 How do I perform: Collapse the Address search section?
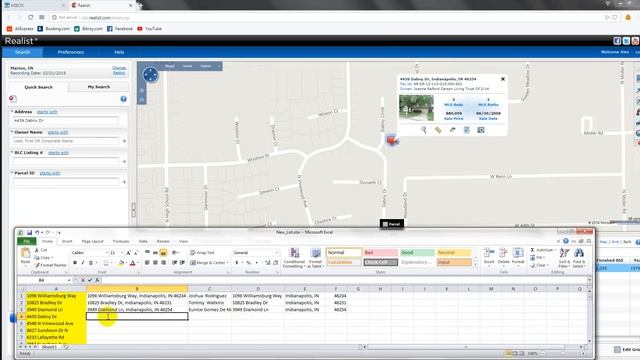pos(12,111)
